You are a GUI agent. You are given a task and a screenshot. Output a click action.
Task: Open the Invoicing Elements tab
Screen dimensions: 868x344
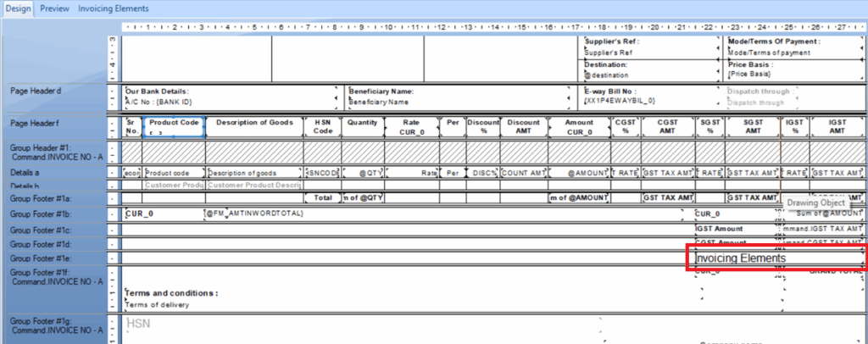pos(114,8)
